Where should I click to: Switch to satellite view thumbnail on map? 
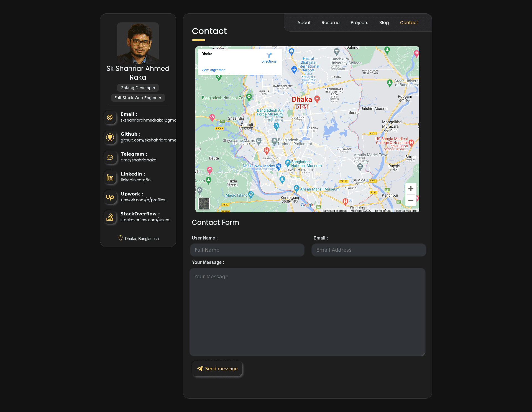point(204,204)
